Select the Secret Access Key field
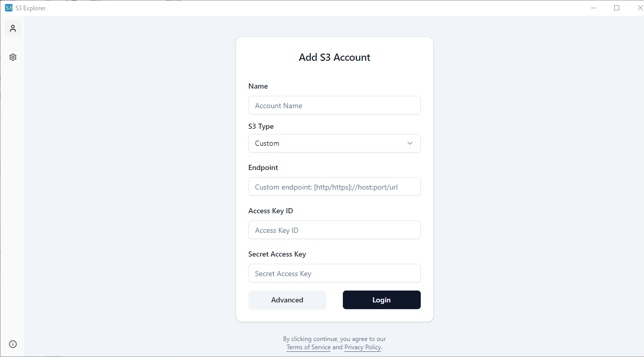644x357 pixels. coord(334,273)
